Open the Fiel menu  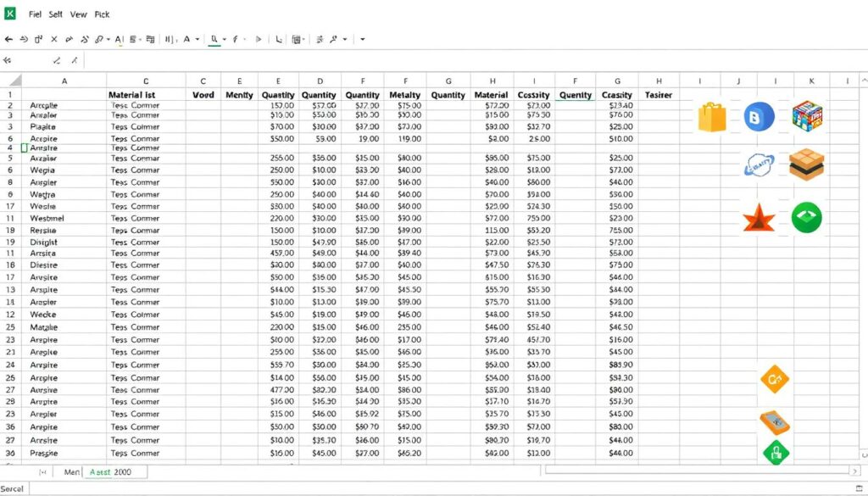tap(35, 14)
